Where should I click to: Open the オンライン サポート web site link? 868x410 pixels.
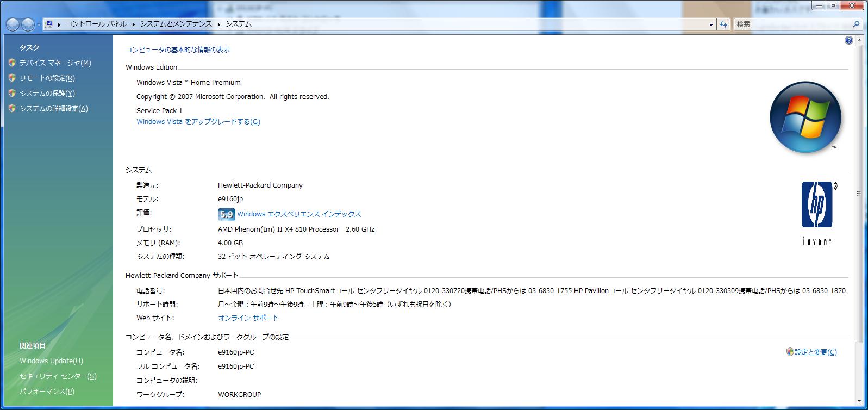point(248,318)
